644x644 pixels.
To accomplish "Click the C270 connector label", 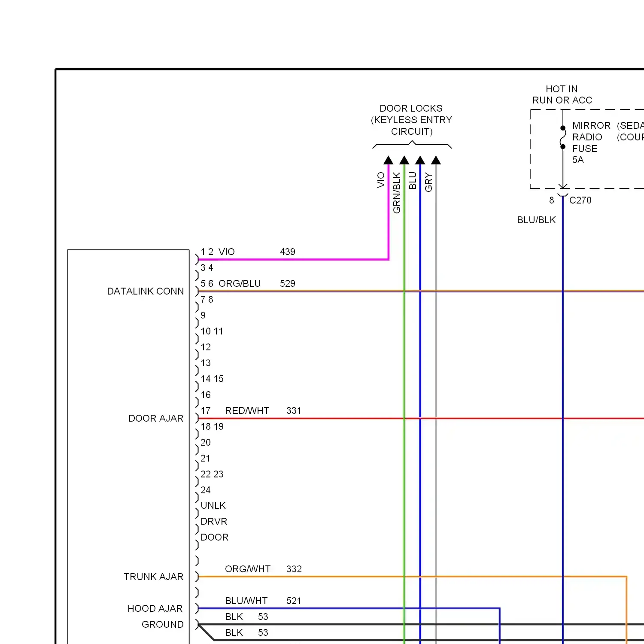I will [580, 200].
